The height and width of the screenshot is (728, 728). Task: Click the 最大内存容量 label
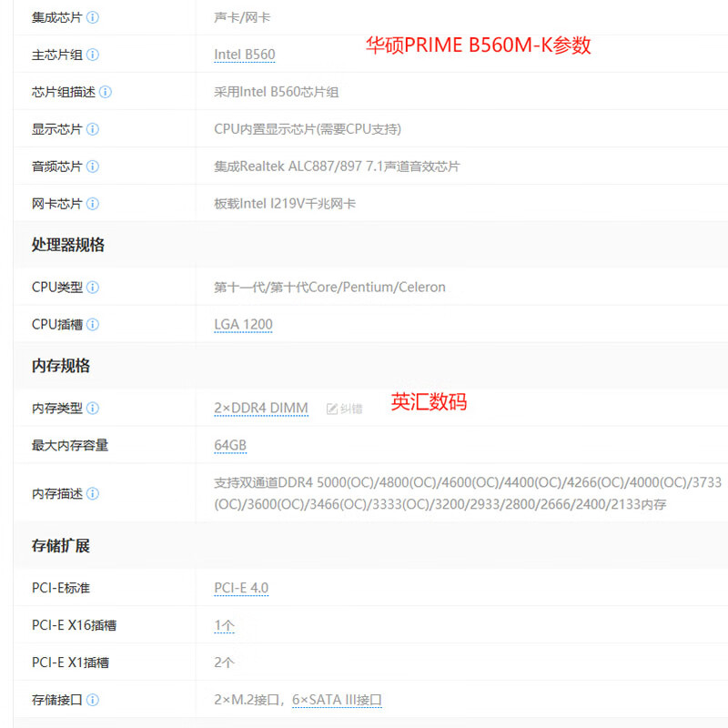(x=70, y=445)
